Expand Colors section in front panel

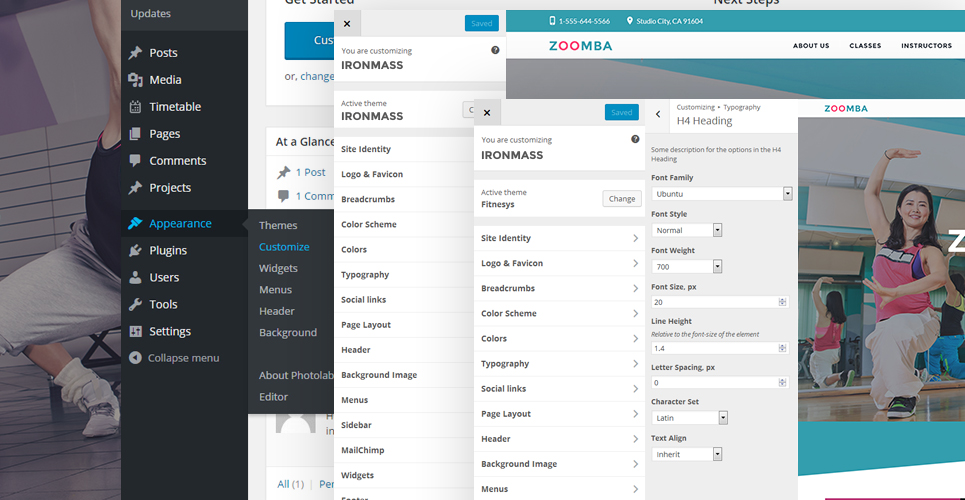coord(559,339)
